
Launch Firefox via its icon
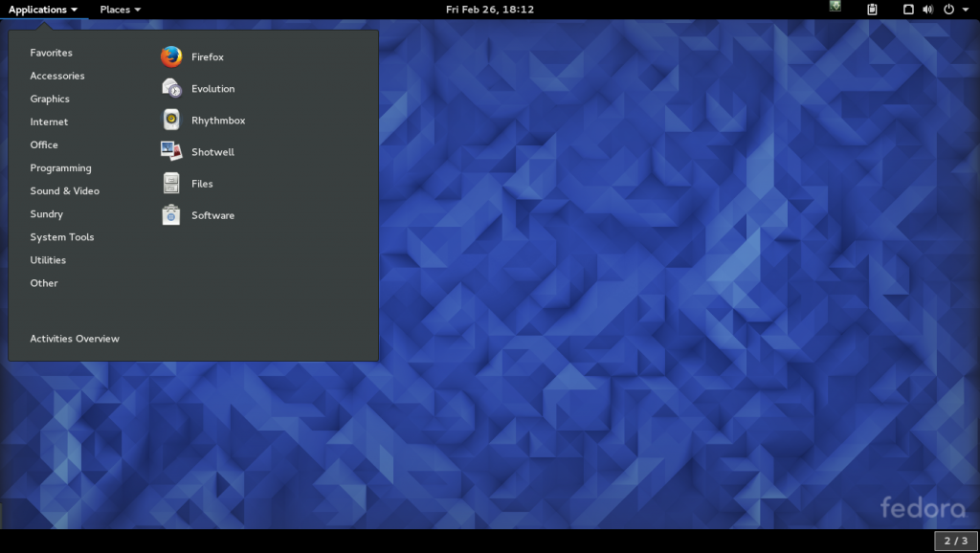pyautogui.click(x=171, y=56)
